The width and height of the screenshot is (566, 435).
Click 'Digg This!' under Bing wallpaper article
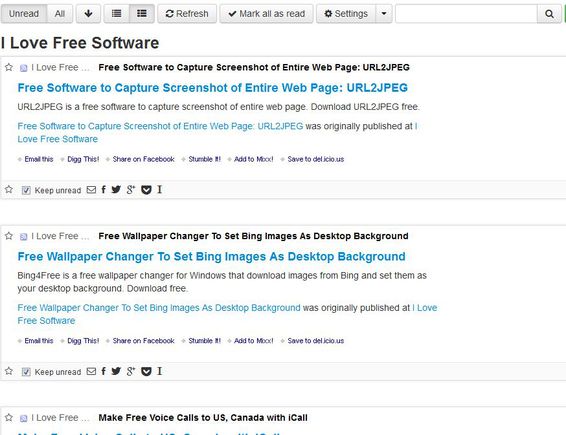(x=83, y=341)
